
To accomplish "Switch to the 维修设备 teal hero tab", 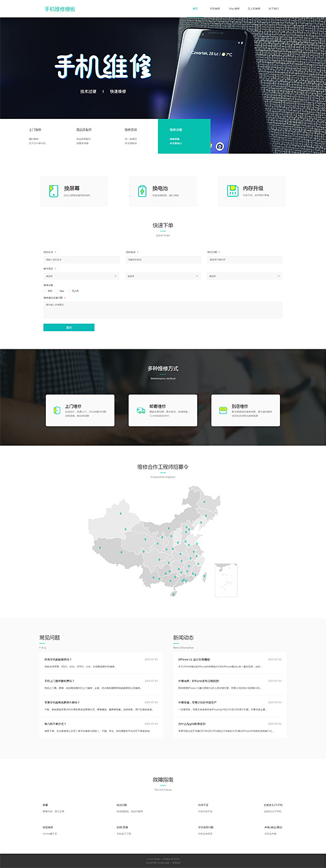I will click(x=184, y=135).
